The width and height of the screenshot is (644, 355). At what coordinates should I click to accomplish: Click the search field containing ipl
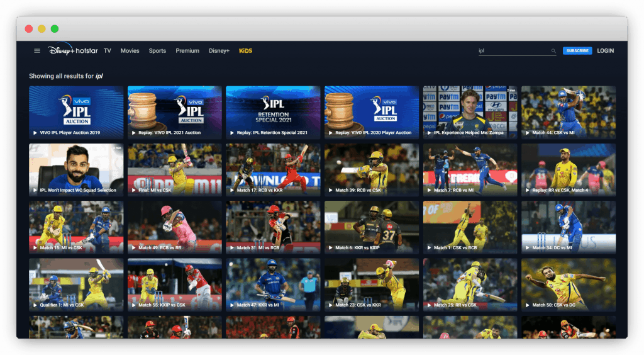517,51
